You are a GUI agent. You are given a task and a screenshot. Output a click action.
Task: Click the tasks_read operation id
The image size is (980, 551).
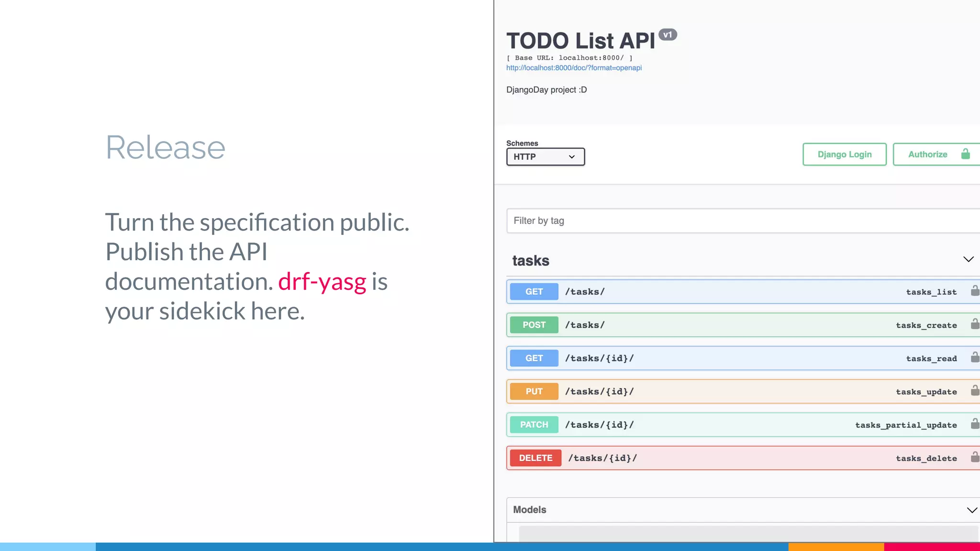tap(931, 359)
